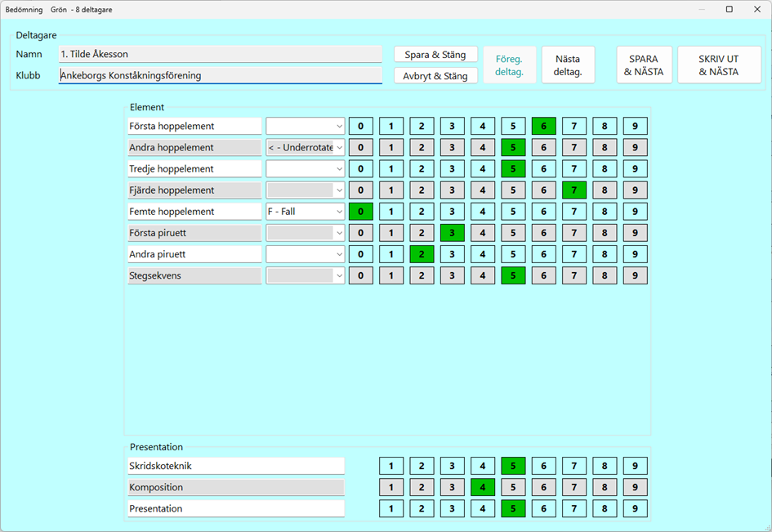Go to previous participant with Föreg. deltag.
The height and width of the screenshot is (532, 772).
click(x=509, y=65)
